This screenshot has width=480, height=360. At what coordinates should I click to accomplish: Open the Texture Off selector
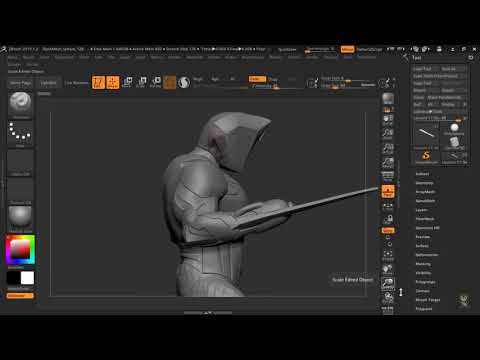click(20, 190)
